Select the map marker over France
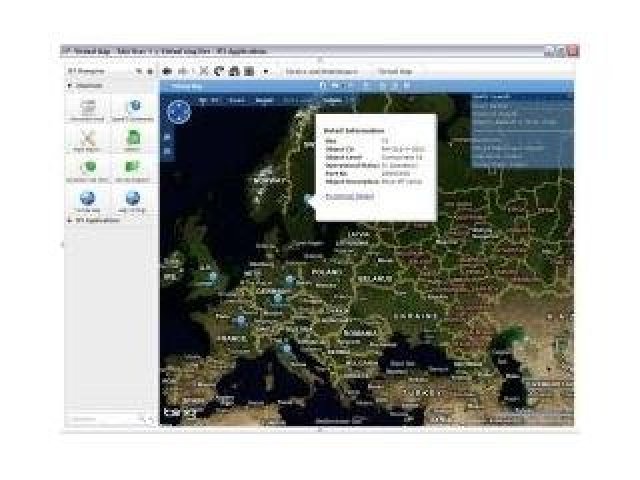The image size is (640, 480). tap(240, 321)
